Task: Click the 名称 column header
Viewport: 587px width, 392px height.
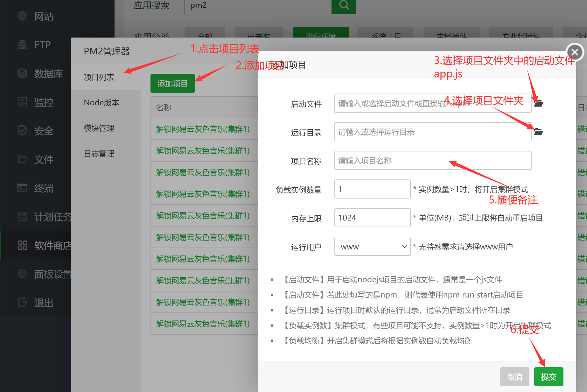Action: click(x=164, y=108)
